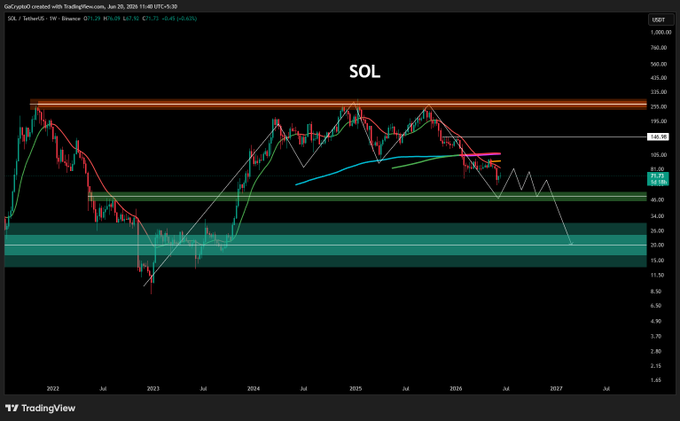
Task: Select the large SOL text annotation
Action: [365, 72]
